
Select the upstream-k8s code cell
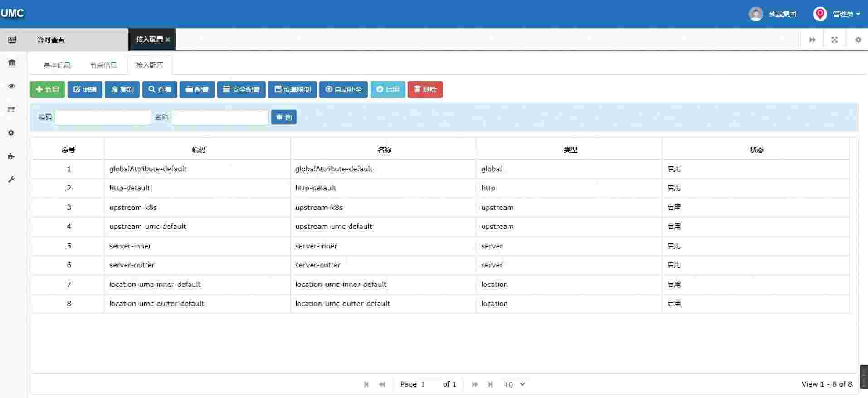198,207
